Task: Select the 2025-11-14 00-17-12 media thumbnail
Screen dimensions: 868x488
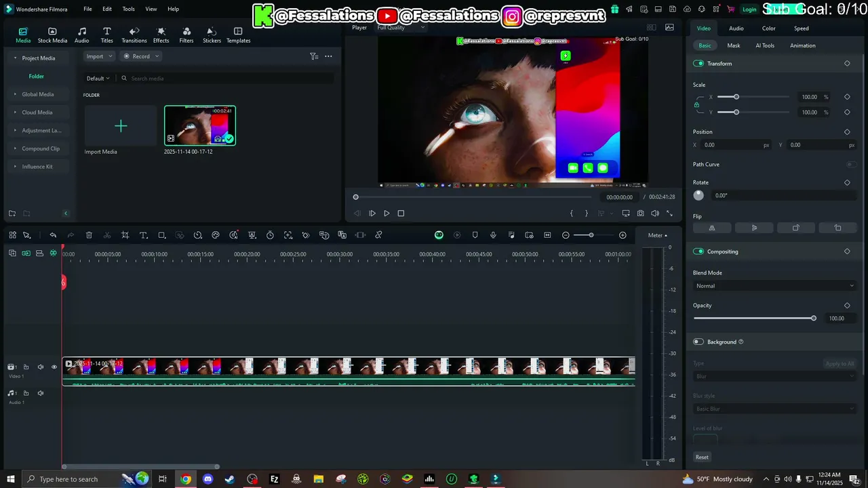Action: point(200,125)
